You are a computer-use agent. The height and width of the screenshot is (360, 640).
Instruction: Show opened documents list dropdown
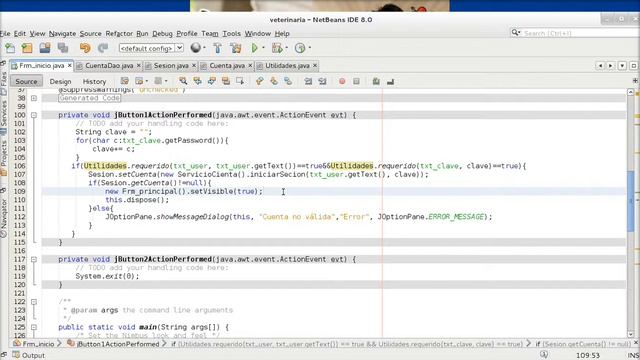point(622,65)
